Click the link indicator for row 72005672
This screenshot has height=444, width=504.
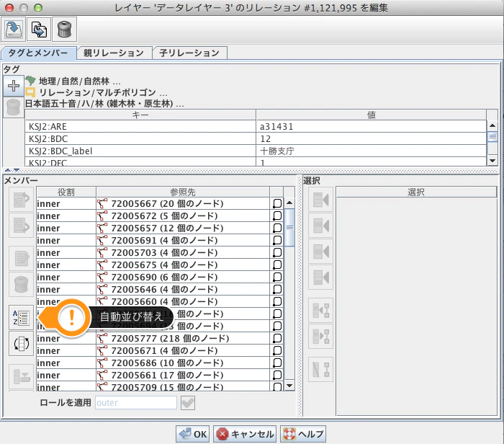click(x=277, y=216)
